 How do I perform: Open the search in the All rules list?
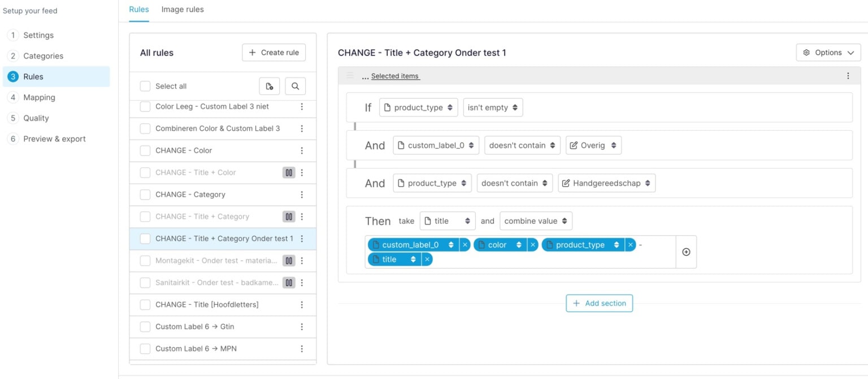[x=294, y=85]
